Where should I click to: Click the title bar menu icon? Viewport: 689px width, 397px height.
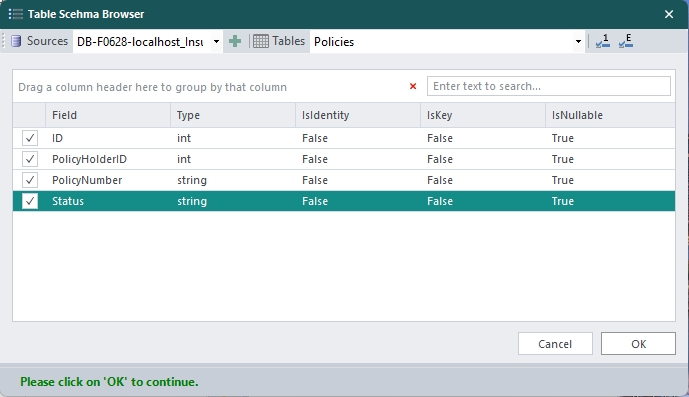[x=15, y=14]
